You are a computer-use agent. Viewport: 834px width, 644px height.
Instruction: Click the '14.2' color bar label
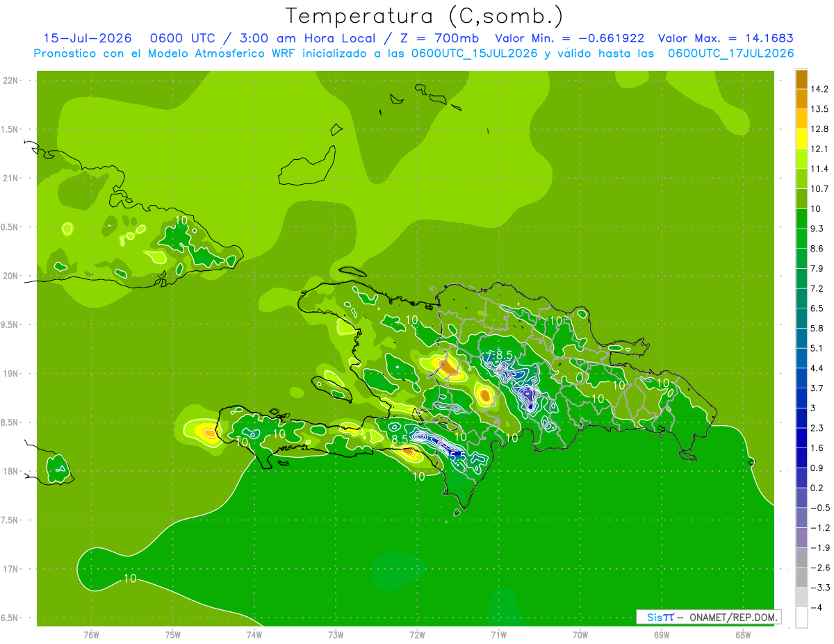[821, 89]
